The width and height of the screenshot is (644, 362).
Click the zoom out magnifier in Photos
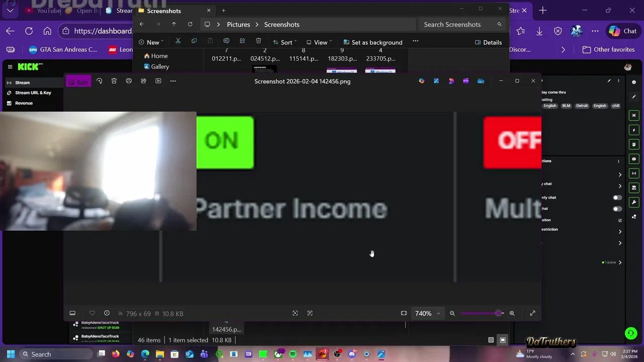[452, 313]
